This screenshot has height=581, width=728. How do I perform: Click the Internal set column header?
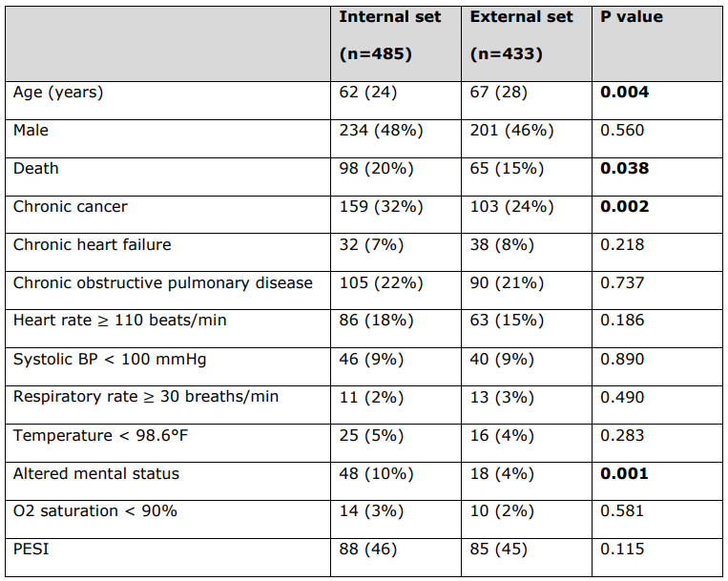point(390,17)
